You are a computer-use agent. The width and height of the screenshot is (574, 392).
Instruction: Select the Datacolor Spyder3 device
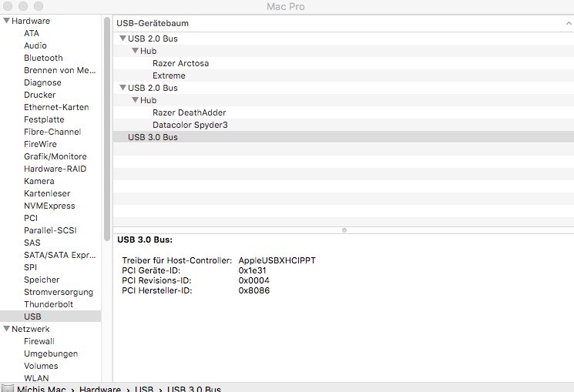click(x=190, y=126)
